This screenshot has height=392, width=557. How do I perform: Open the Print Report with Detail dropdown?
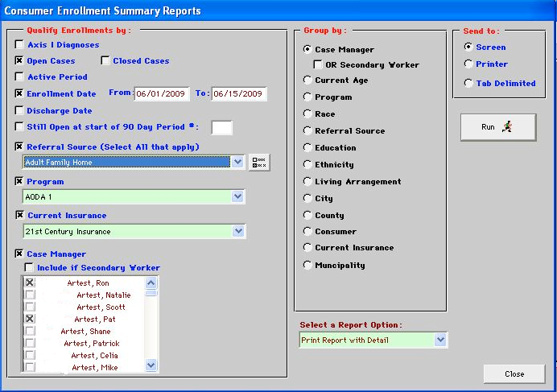pyautogui.click(x=440, y=340)
